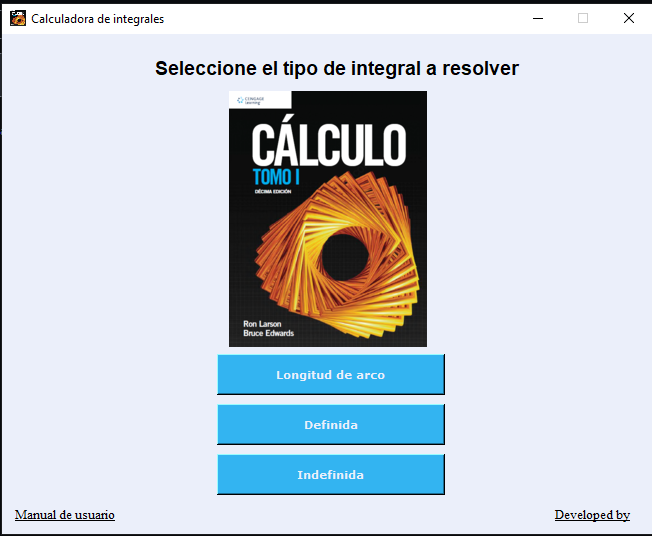652x536 pixels.
Task: Click the 'Seleccione el tipo de integral' heading
Action: [x=337, y=68]
